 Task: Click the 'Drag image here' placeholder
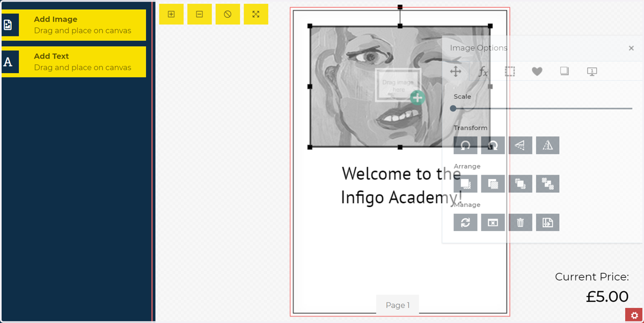coord(398,84)
